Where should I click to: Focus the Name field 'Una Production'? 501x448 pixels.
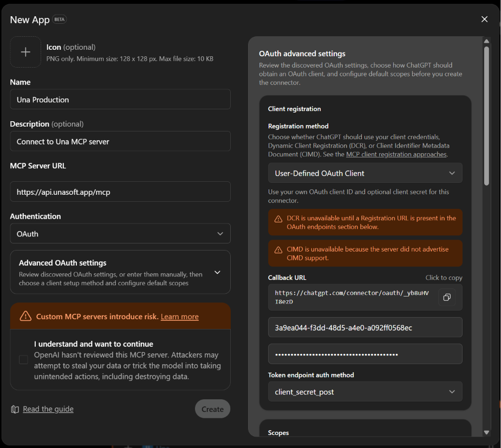pyautogui.click(x=120, y=99)
